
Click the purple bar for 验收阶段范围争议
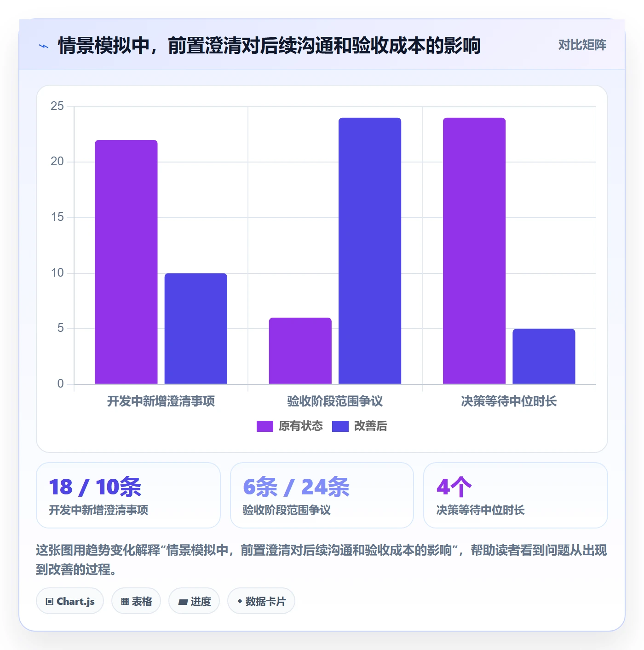[300, 351]
